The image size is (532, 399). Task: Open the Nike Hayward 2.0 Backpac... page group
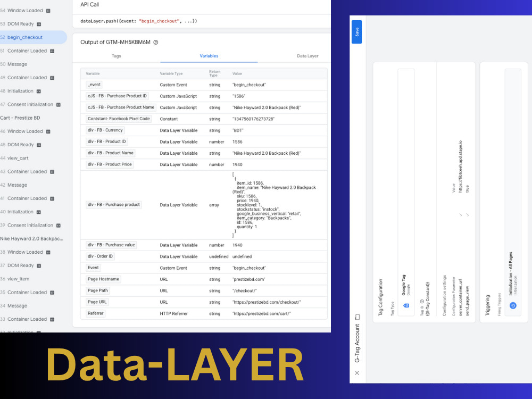31,238
